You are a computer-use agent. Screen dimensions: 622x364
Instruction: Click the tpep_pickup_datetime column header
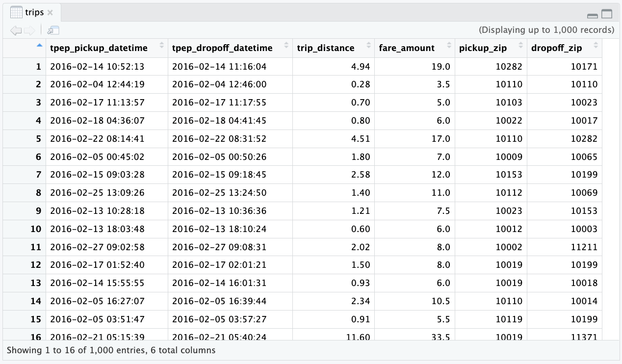point(99,48)
